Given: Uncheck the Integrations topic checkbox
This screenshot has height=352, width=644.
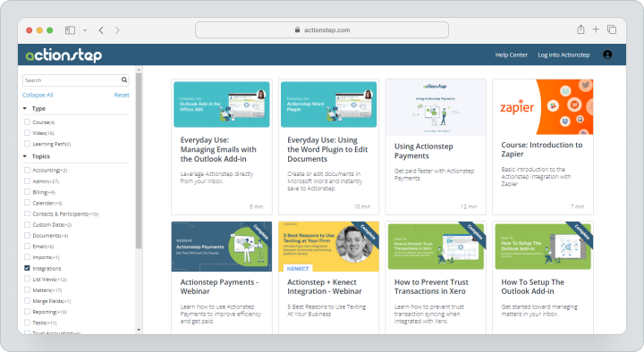Looking at the screenshot, I should tap(27, 268).
